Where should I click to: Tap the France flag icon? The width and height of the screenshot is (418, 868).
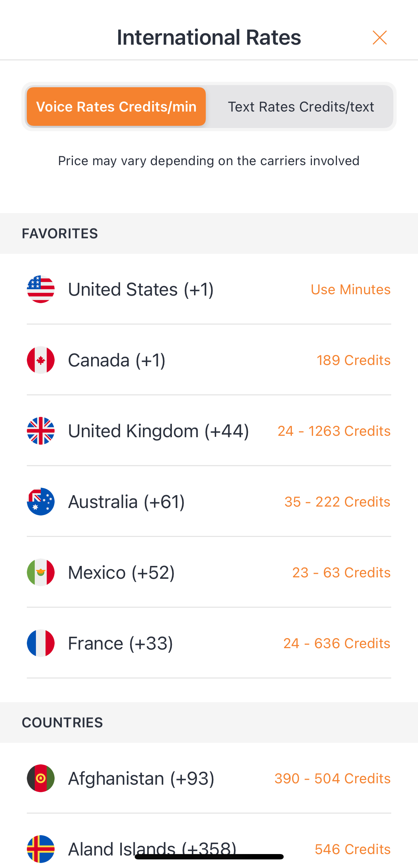pos(41,643)
